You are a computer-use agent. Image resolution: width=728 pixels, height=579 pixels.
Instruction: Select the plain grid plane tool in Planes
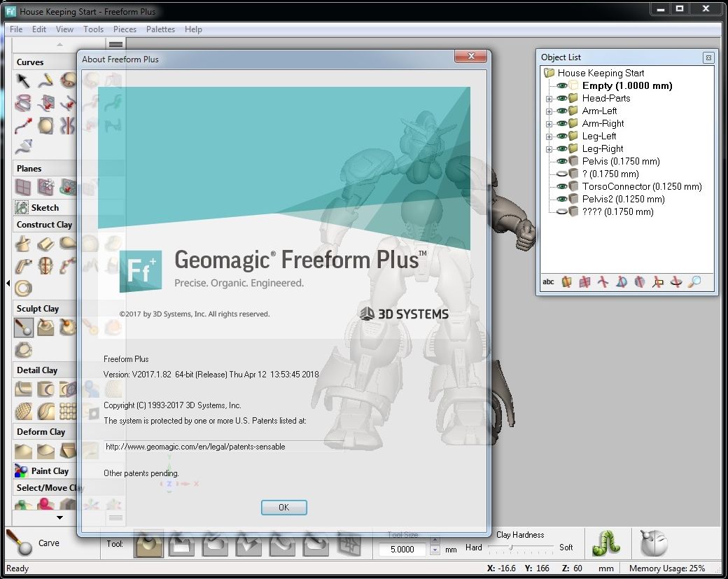coord(22,188)
